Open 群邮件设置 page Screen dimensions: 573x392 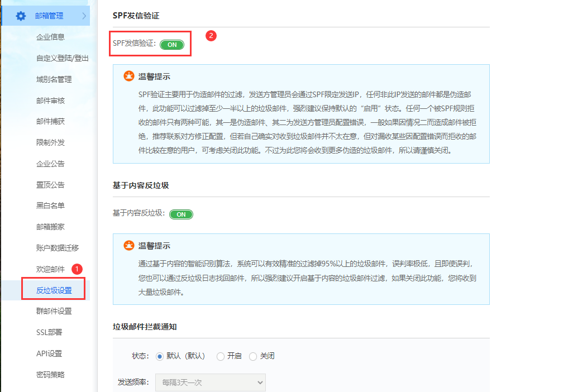(x=54, y=311)
